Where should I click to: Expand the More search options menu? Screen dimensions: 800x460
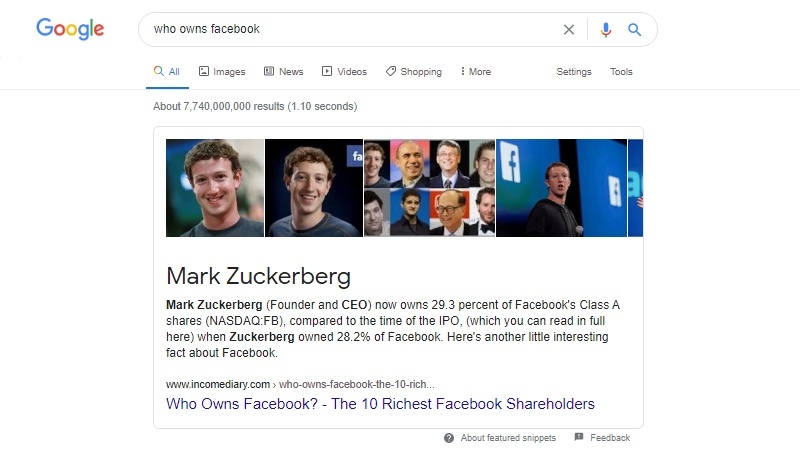click(475, 72)
